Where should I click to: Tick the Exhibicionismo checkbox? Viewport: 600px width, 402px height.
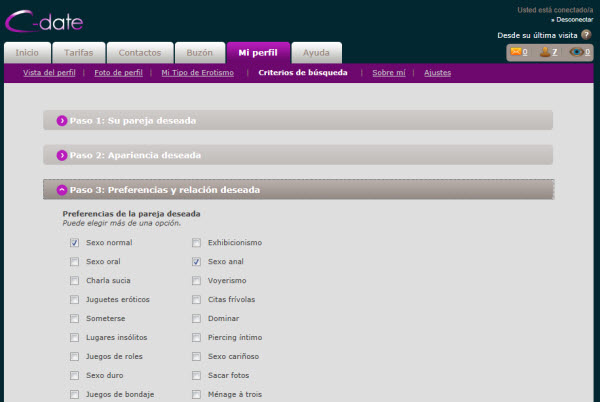pyautogui.click(x=196, y=243)
